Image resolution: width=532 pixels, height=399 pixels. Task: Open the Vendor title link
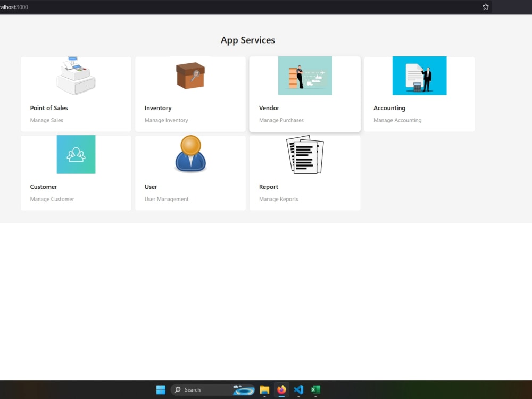[269, 108]
